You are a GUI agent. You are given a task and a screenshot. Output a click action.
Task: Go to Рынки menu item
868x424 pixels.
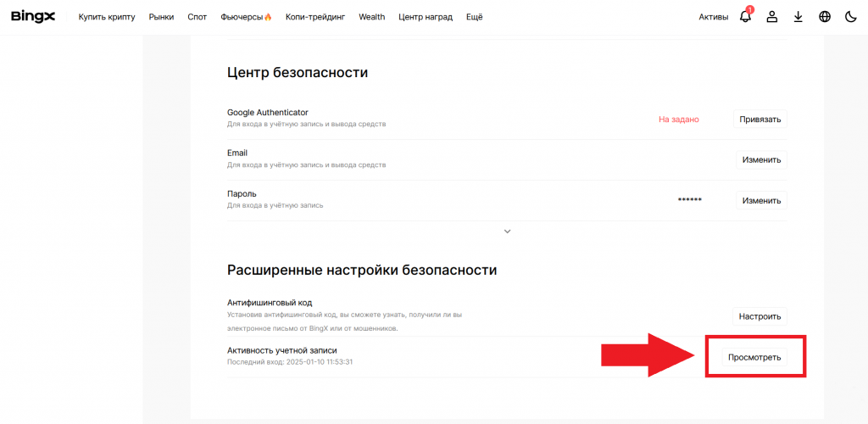click(161, 17)
